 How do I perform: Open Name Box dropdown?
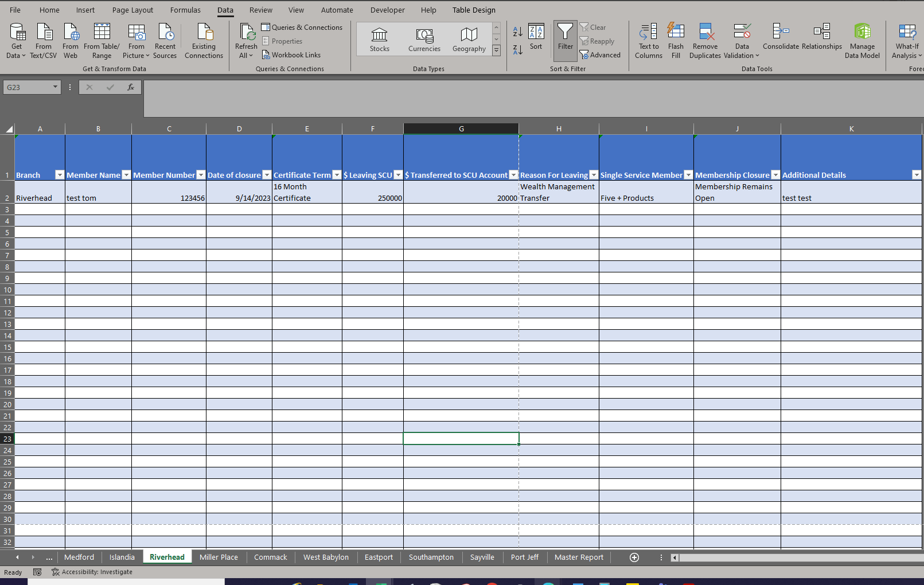pyautogui.click(x=55, y=87)
